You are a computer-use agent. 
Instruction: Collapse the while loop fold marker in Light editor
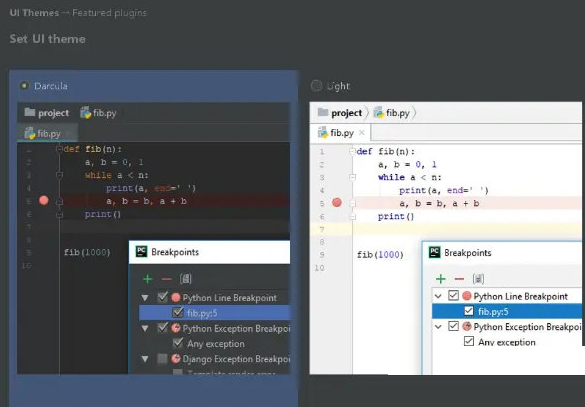coord(353,177)
